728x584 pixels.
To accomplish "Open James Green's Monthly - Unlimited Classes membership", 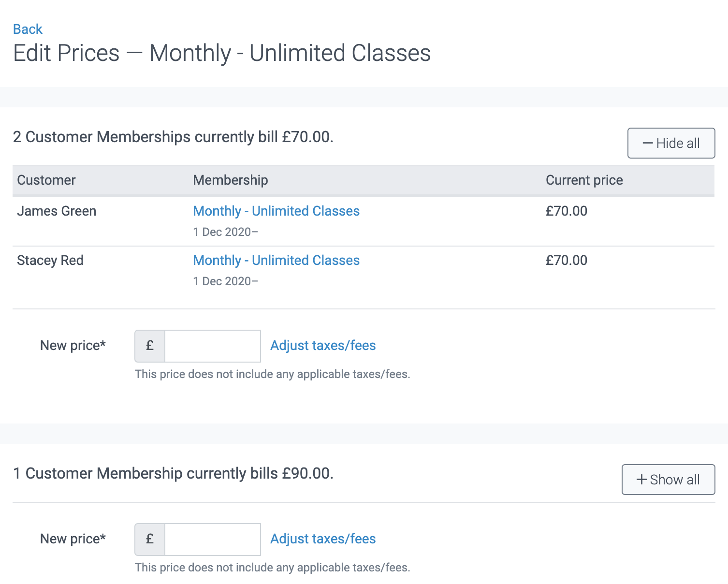I will tap(276, 211).
